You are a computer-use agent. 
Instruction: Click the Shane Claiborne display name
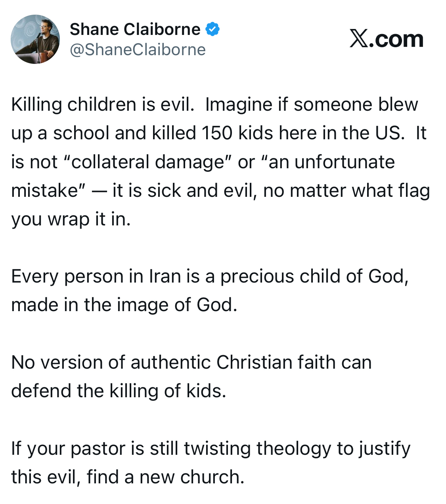(135, 29)
